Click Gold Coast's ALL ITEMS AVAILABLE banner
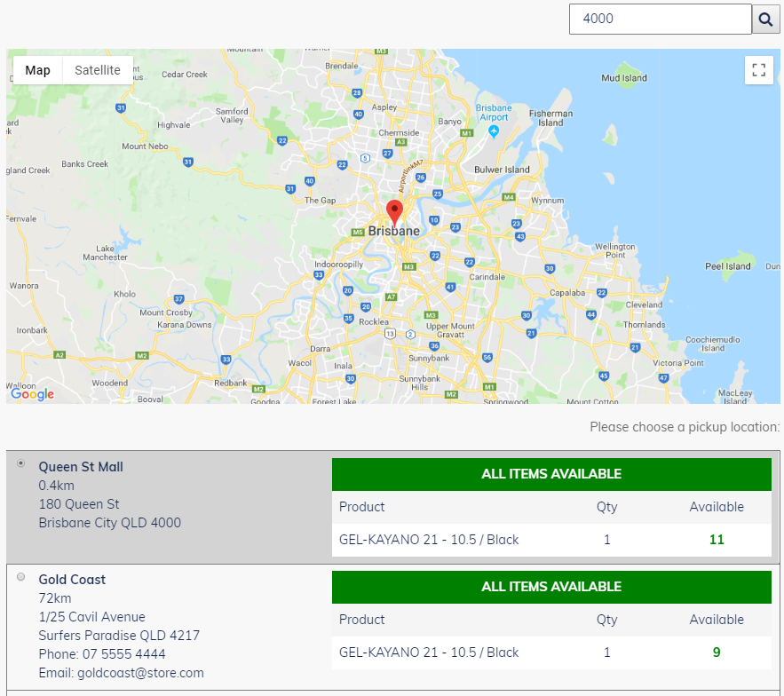This screenshot has width=784, height=696. tap(551, 587)
